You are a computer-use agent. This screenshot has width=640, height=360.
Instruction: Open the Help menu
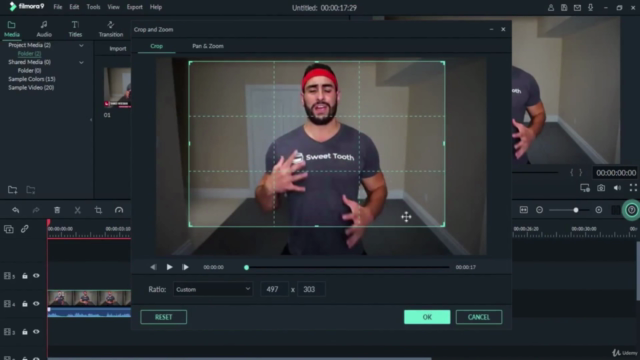click(156, 7)
